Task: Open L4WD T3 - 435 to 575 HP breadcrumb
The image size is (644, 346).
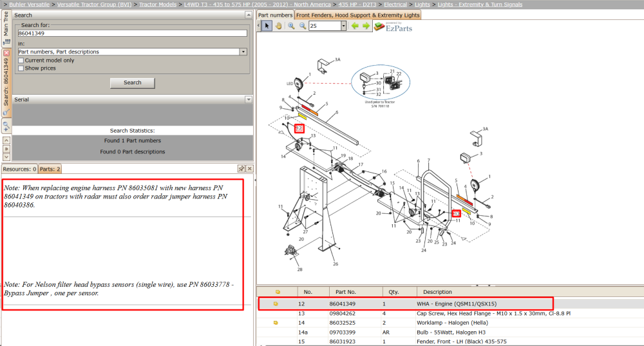Action: [257, 4]
